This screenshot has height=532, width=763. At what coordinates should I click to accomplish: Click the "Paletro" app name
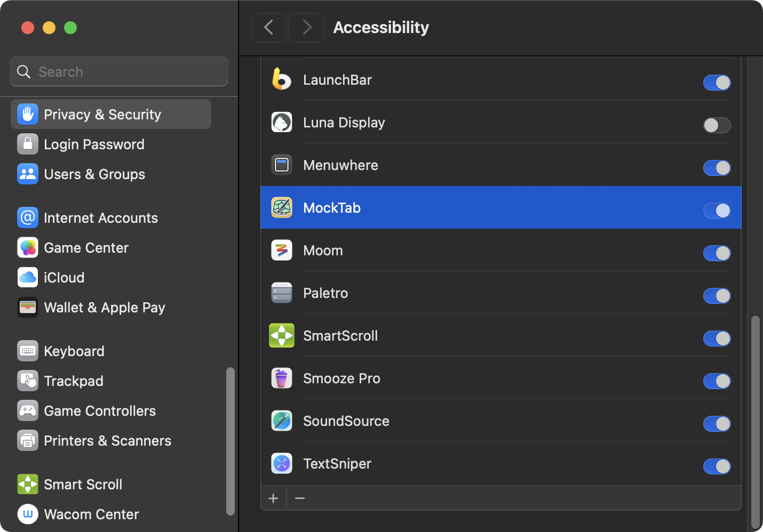pos(325,293)
